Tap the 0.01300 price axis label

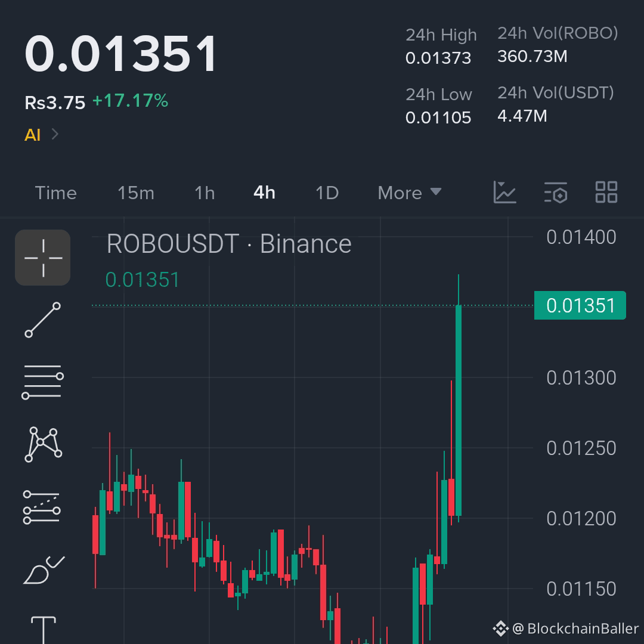tap(581, 378)
